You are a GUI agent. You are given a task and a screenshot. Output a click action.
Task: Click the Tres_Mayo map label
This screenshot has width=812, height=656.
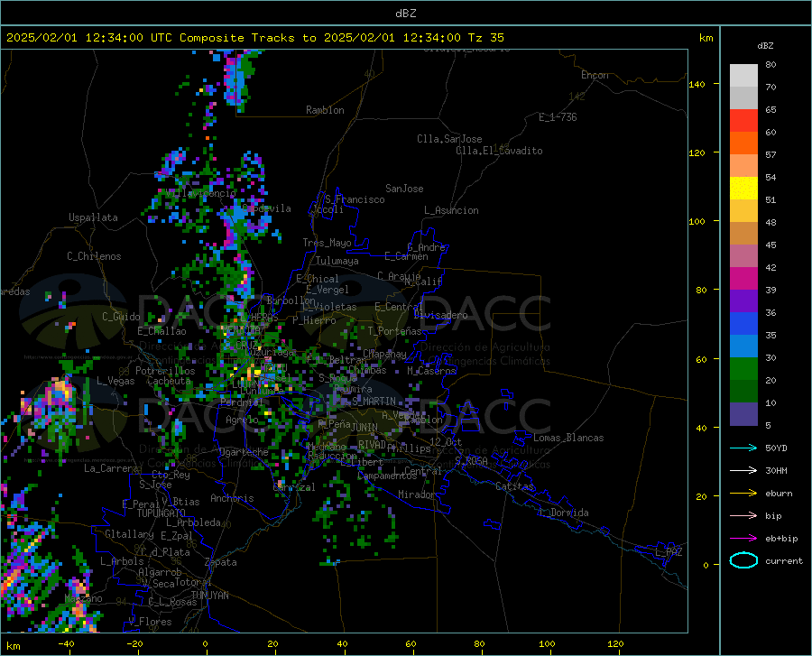(x=327, y=243)
